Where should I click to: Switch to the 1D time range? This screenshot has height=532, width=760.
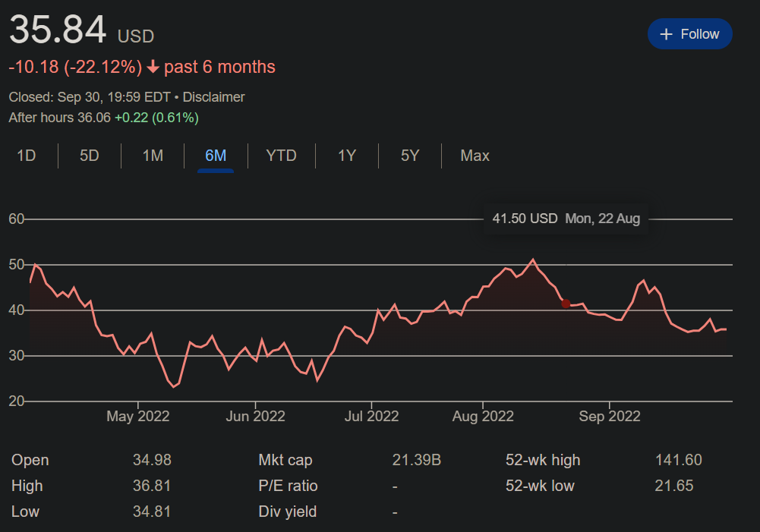(27, 156)
